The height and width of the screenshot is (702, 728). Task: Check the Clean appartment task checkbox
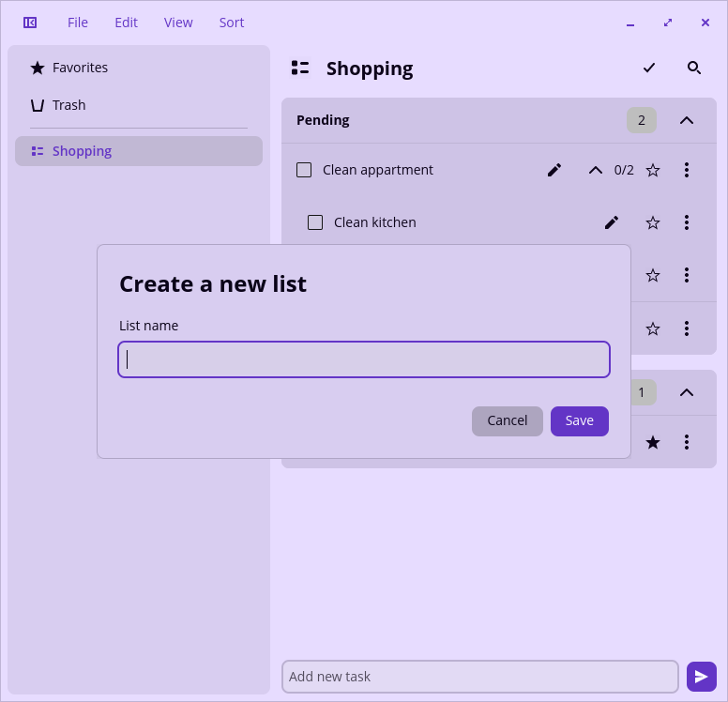[304, 170]
